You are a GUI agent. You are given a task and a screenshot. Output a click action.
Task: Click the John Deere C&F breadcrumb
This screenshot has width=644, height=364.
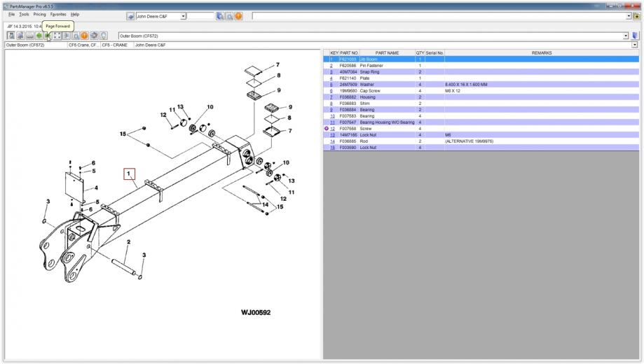point(151,45)
